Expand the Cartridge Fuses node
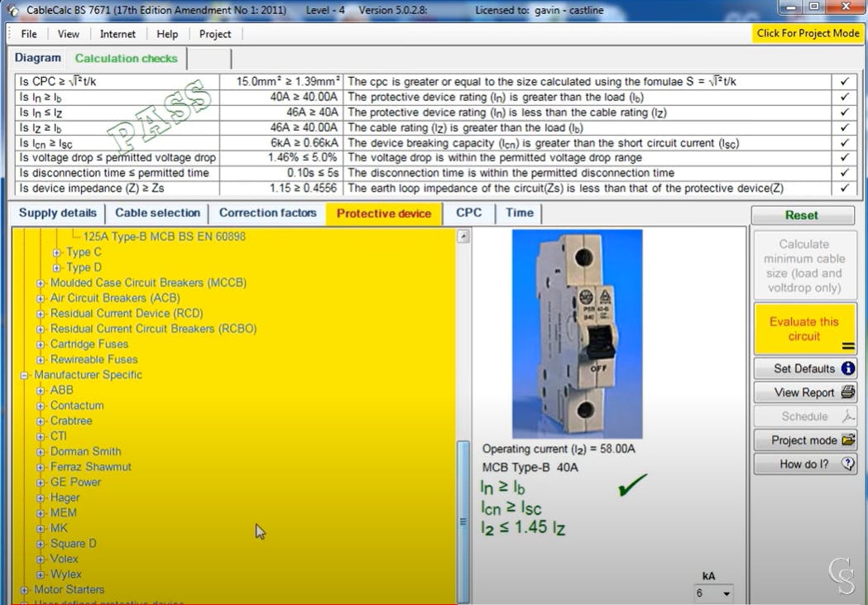This screenshot has width=868, height=605. (x=41, y=344)
